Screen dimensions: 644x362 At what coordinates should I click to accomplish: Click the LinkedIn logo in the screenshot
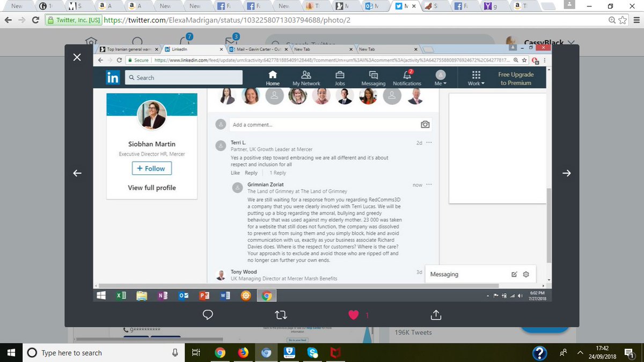pyautogui.click(x=113, y=78)
